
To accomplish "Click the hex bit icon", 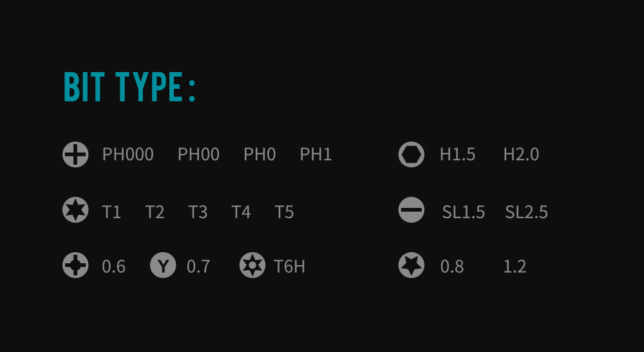I will [411, 155].
